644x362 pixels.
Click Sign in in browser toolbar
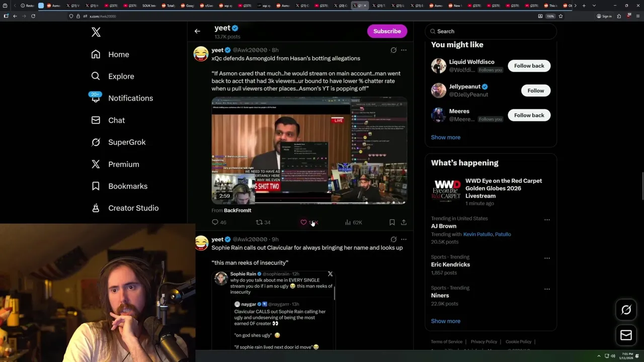coord(604,16)
